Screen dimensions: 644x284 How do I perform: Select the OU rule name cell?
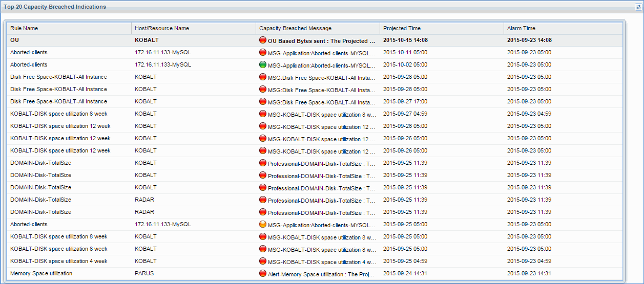14,40
